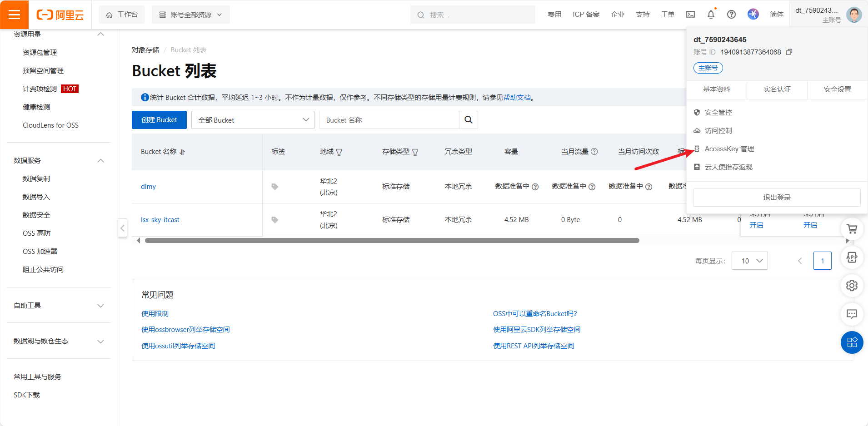Open the shopping cart panel icon
The image size is (868, 426).
pos(852,229)
